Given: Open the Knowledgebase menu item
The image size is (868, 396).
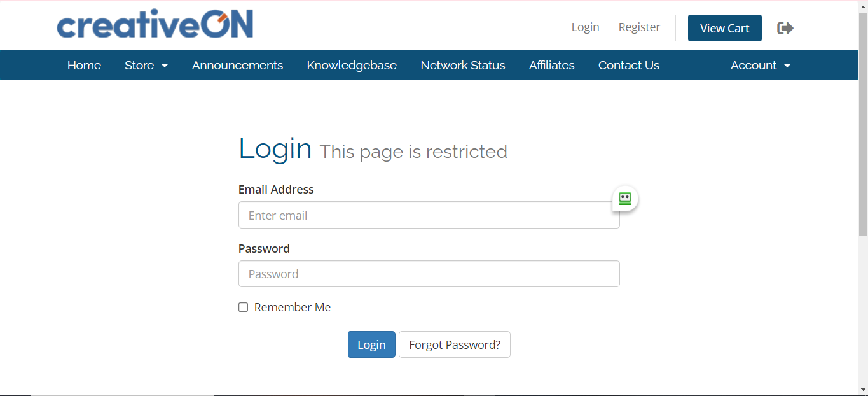Looking at the screenshot, I should pyautogui.click(x=352, y=66).
